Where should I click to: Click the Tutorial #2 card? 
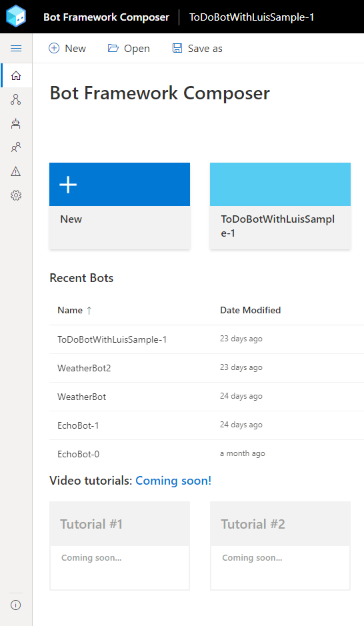coord(280,546)
